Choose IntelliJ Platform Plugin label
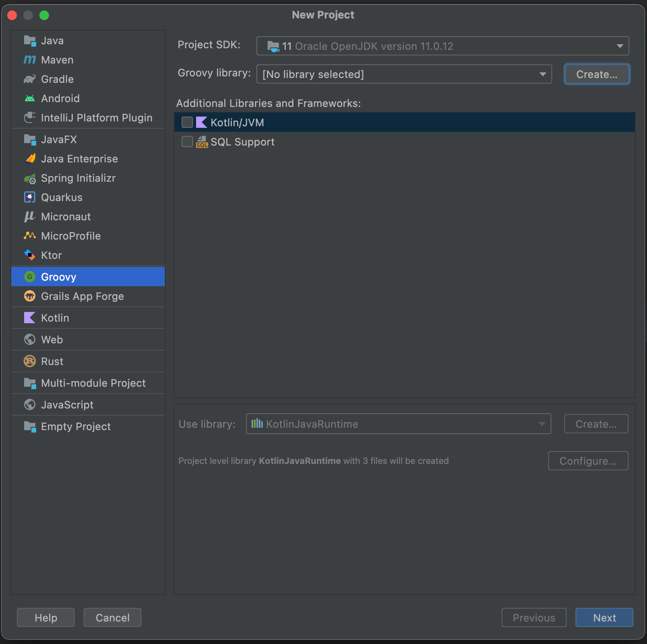The width and height of the screenshot is (647, 644). pyautogui.click(x=97, y=118)
